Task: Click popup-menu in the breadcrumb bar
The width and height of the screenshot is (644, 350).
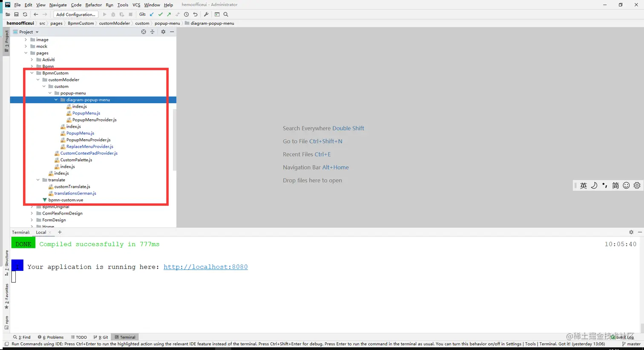Action: pyautogui.click(x=167, y=23)
